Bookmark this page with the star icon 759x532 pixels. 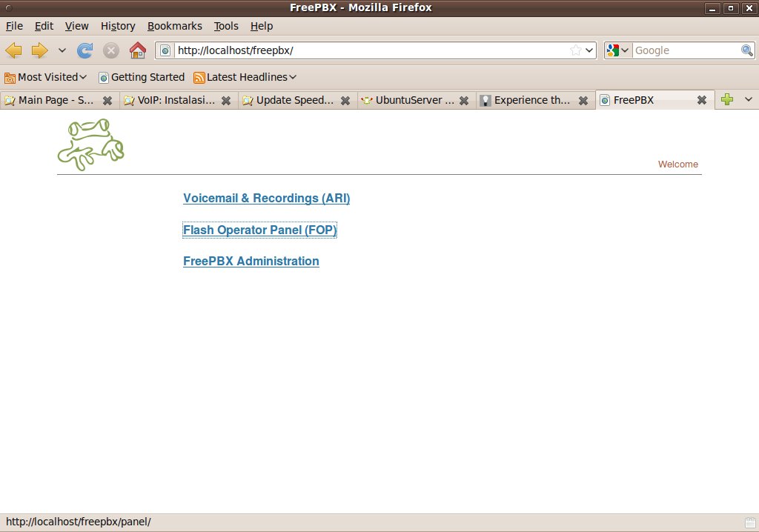pyautogui.click(x=576, y=50)
